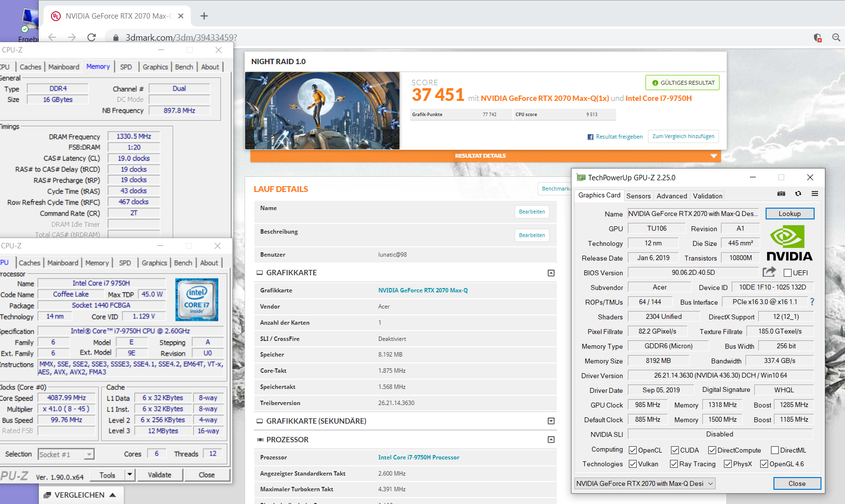845x504 pixels.
Task: Click BIOS share/export arrow icon in GPU-Z
Action: point(769,272)
